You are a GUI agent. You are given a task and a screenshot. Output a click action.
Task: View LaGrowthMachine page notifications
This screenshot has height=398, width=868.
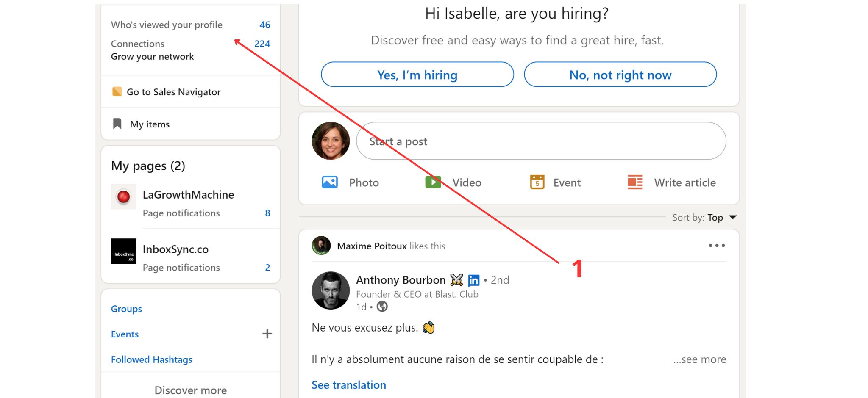pyautogui.click(x=181, y=213)
